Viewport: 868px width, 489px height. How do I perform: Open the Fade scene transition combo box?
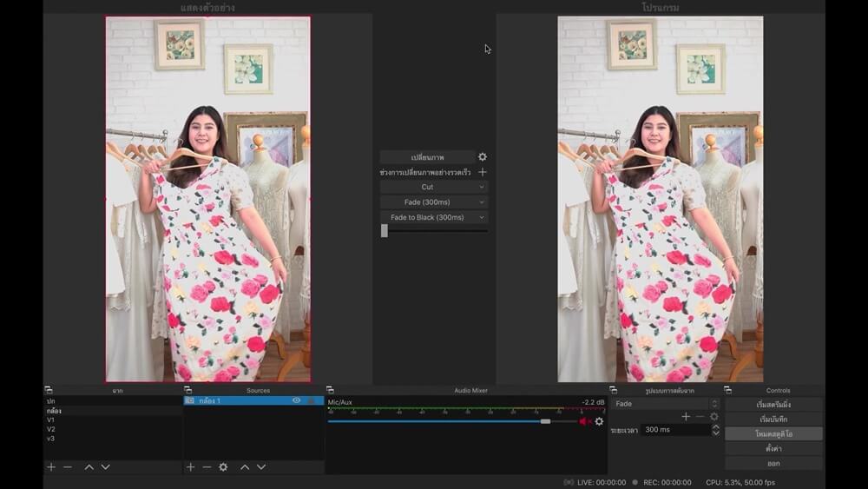tap(666, 404)
